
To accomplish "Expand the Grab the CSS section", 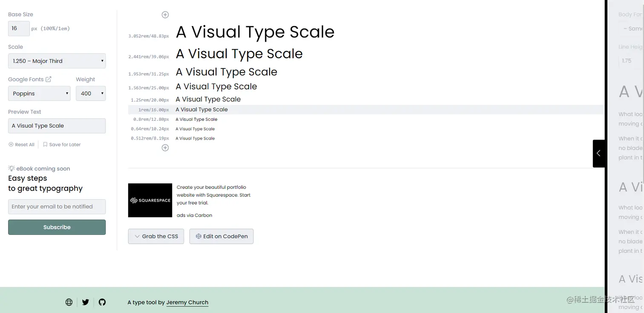I will pos(156,236).
